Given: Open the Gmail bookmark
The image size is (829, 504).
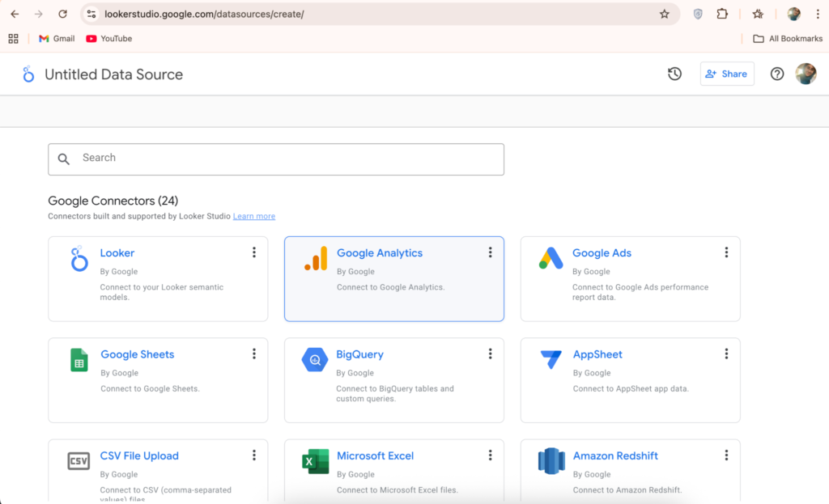Looking at the screenshot, I should (57, 39).
